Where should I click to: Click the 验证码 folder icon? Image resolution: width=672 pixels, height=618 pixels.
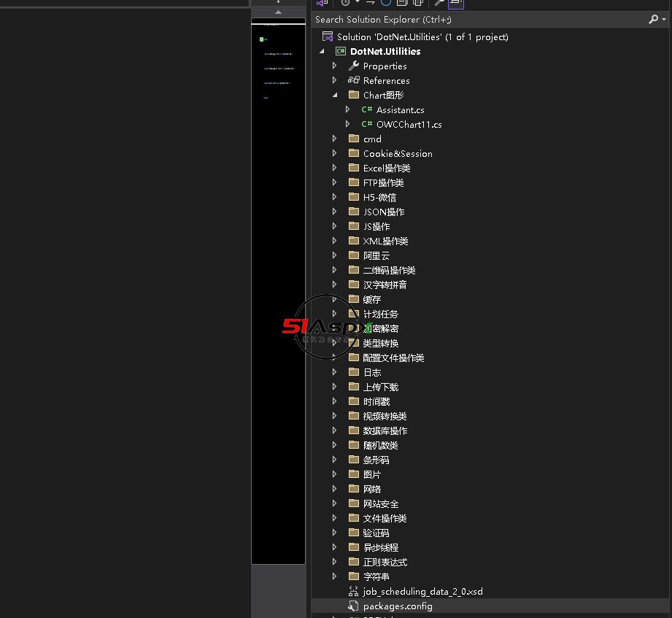(354, 532)
